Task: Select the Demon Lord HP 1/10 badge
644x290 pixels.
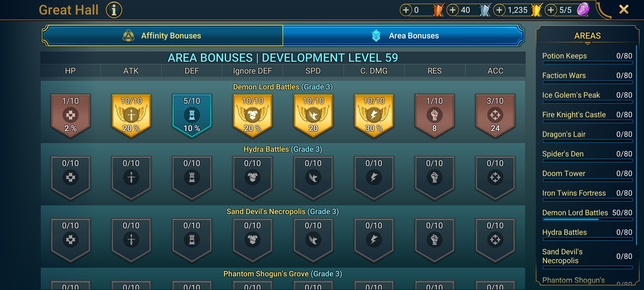Action: coord(71,115)
